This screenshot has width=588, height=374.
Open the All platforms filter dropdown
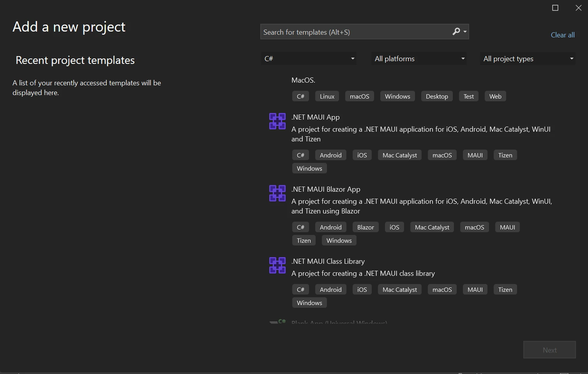tap(419, 58)
